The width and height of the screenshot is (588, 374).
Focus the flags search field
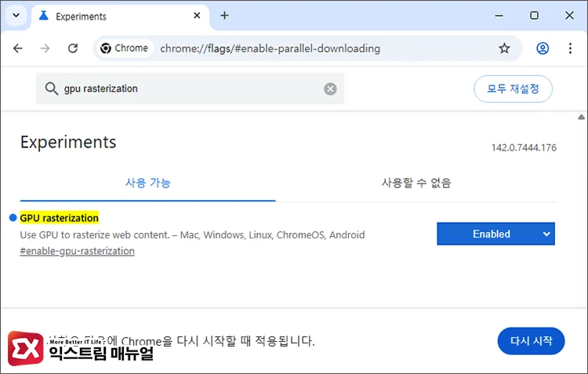point(190,89)
